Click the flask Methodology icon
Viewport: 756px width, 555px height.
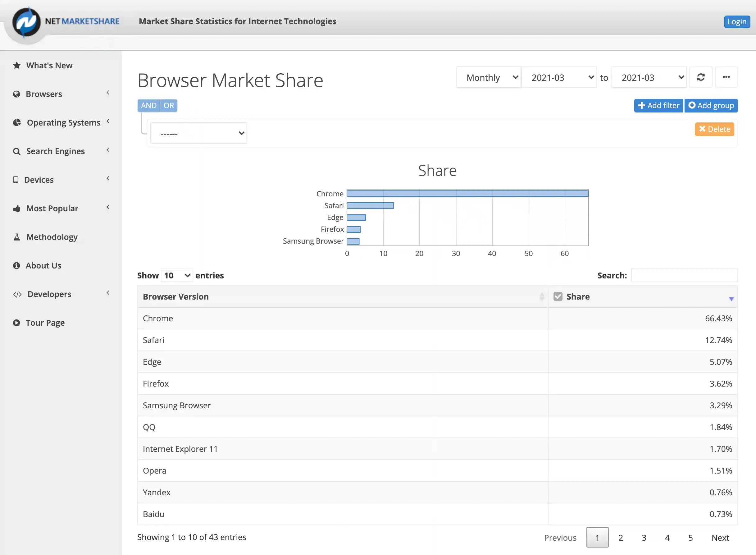[17, 237]
